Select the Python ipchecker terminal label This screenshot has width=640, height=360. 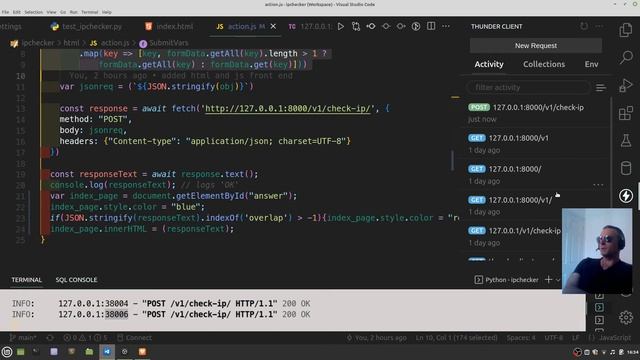click(x=507, y=280)
